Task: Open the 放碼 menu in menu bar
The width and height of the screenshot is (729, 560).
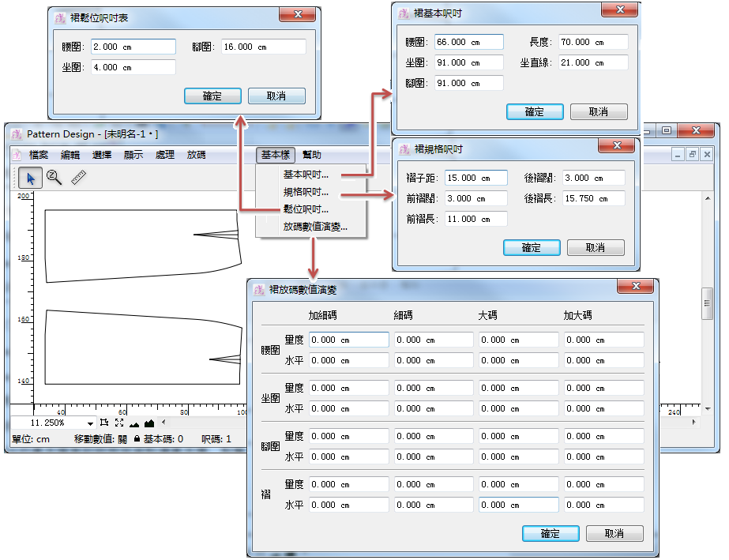Action: coord(196,155)
